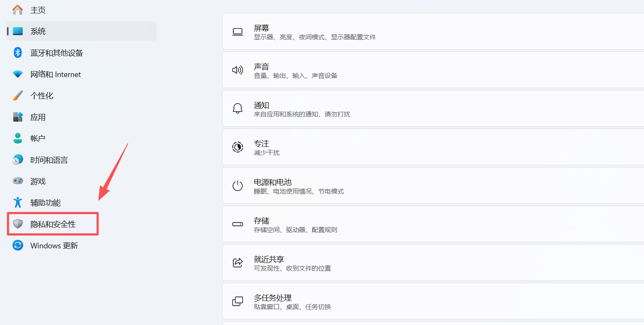Screen dimensions: 644x325
Task: Click the text 贴靠窗口、桌面、任务切换
Action: (292, 307)
